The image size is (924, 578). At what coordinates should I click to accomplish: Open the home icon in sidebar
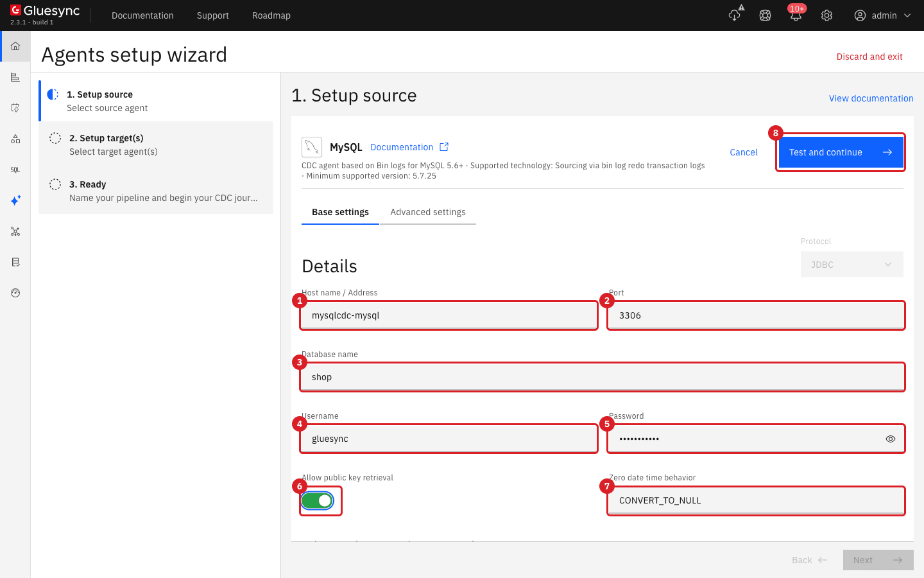[15, 46]
